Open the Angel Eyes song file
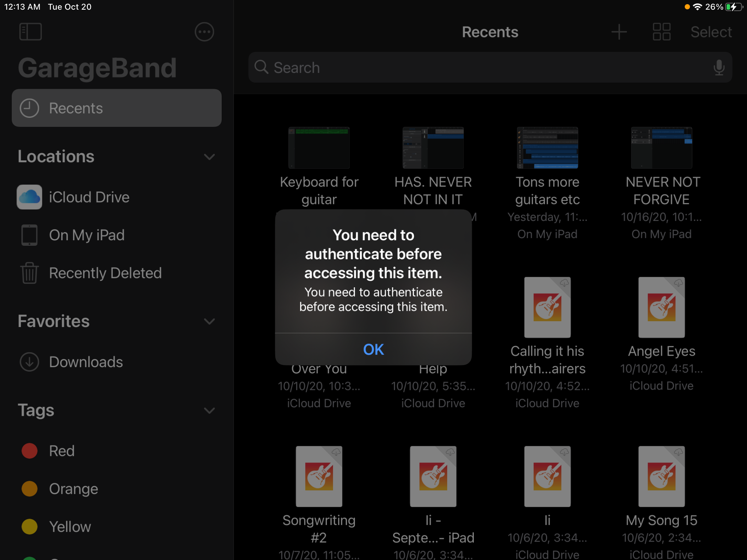Screen dimensions: 747x560 pyautogui.click(x=661, y=308)
